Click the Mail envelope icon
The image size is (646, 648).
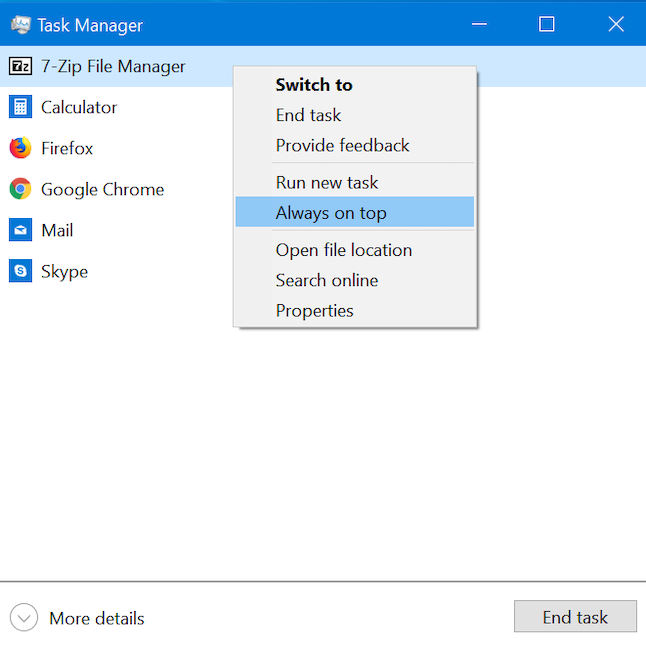click(20, 230)
